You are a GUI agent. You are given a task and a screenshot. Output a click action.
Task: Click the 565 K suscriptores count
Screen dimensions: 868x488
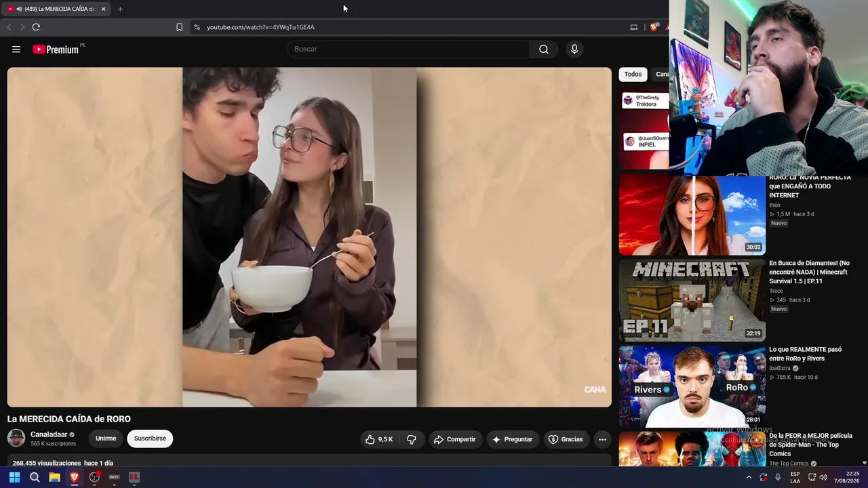click(x=53, y=444)
